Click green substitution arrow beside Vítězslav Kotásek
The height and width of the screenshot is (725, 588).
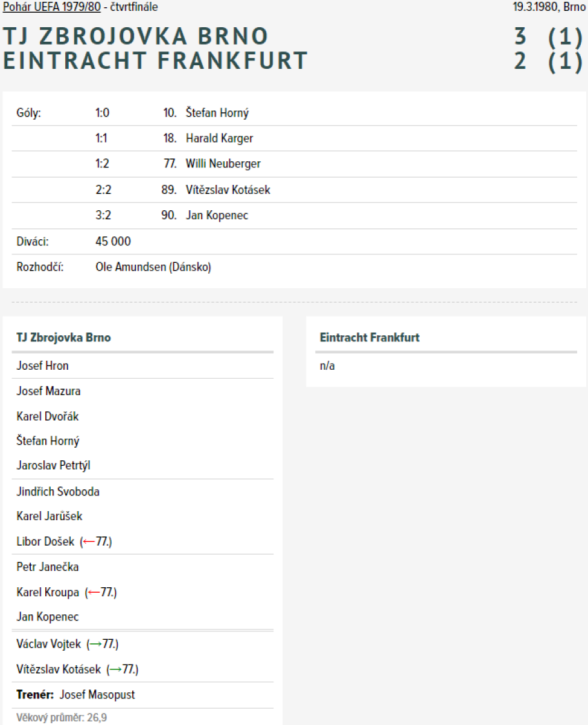(x=115, y=669)
